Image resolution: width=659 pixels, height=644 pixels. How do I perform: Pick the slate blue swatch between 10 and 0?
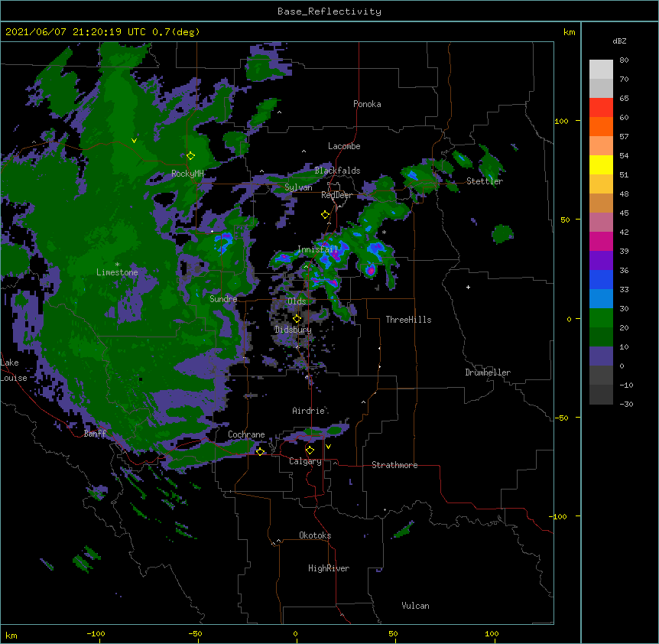coord(601,356)
